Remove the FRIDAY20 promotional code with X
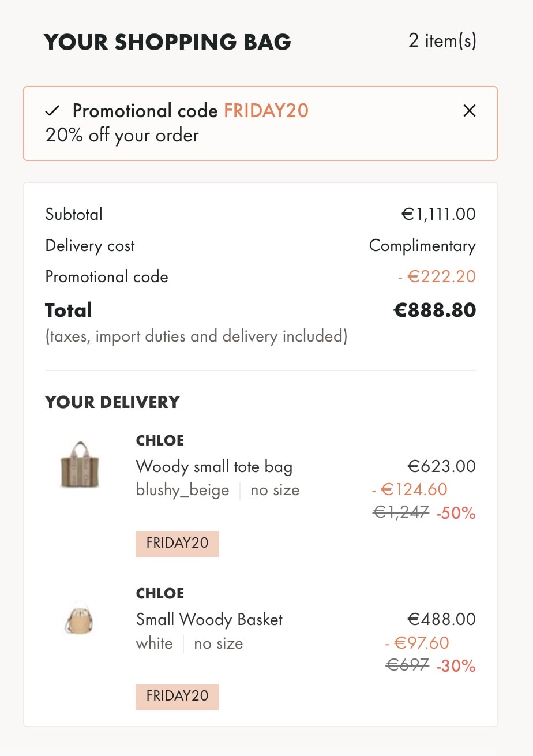Viewport: 533px width, 756px height. (470, 111)
